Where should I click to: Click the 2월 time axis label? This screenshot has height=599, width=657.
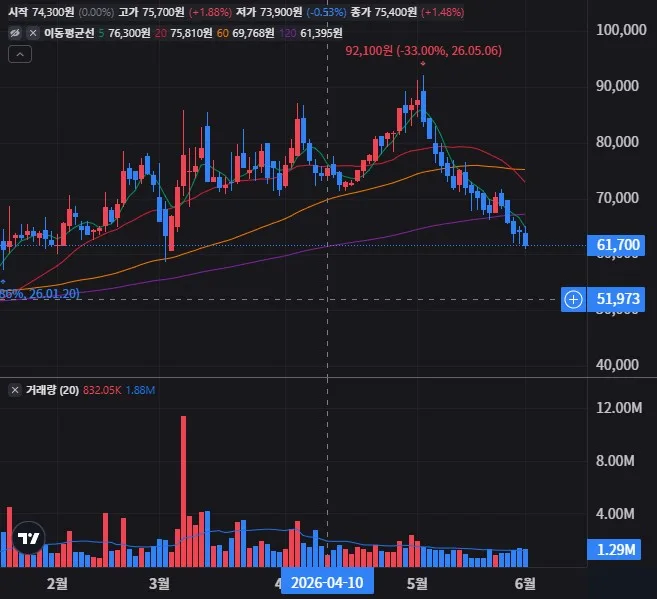pyautogui.click(x=57, y=584)
